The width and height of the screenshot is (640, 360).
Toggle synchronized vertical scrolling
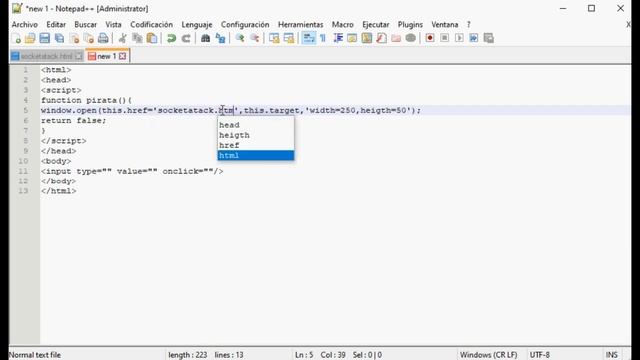(x=274, y=38)
